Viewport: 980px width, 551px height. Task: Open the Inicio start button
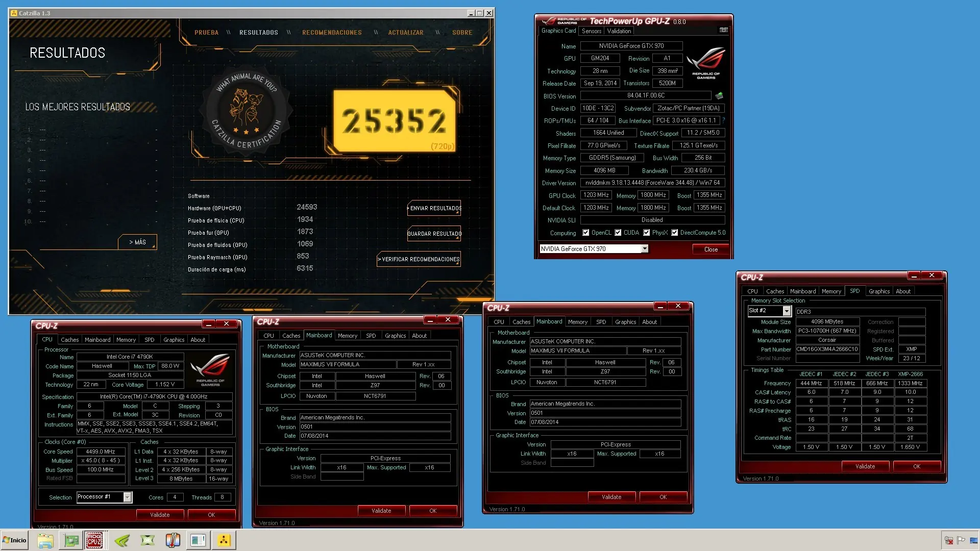point(14,540)
